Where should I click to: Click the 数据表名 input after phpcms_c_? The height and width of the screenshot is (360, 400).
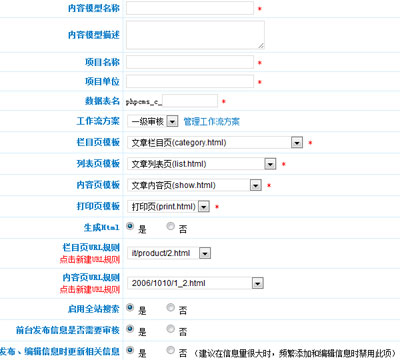(x=190, y=101)
